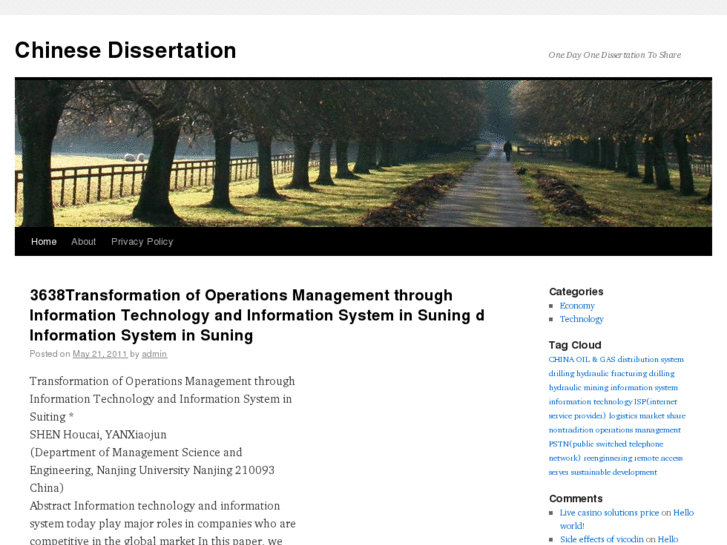Screen dimensions: 727x545
Task: Select the information system tag
Action: (x=644, y=388)
